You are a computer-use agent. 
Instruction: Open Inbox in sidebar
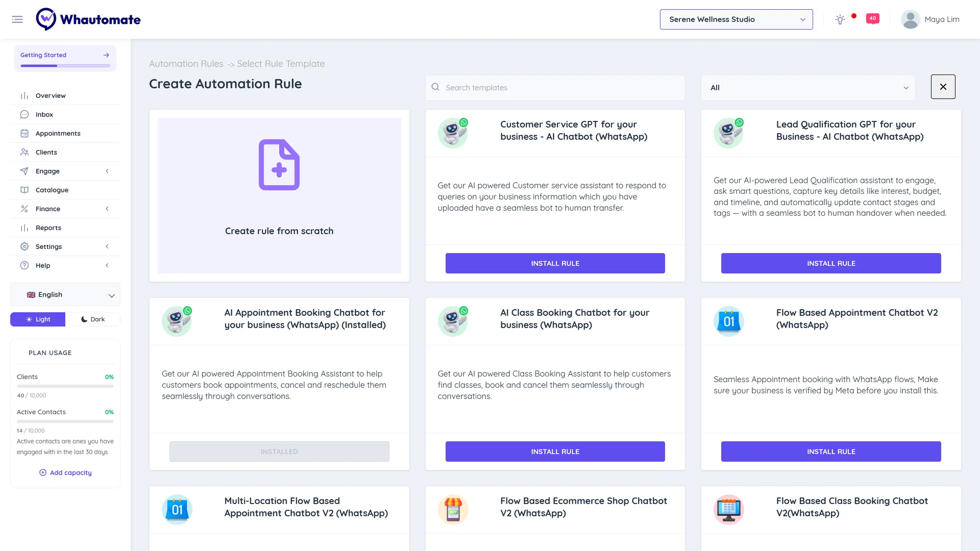pyautogui.click(x=65, y=114)
